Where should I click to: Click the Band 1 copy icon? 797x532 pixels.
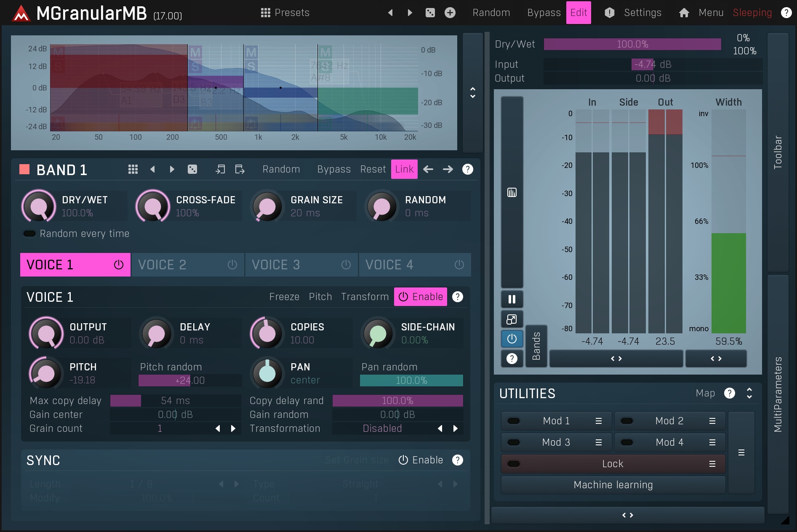coord(220,169)
